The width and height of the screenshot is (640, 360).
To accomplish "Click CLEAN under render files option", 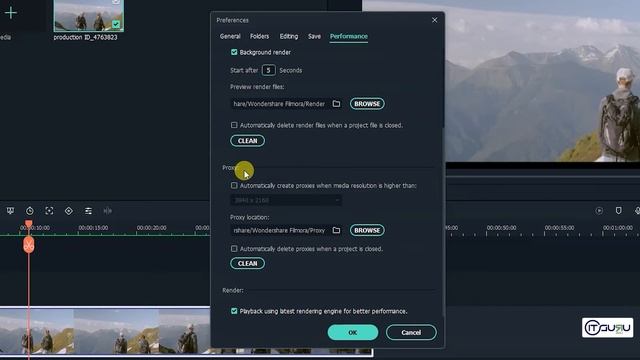I will coord(247,141).
